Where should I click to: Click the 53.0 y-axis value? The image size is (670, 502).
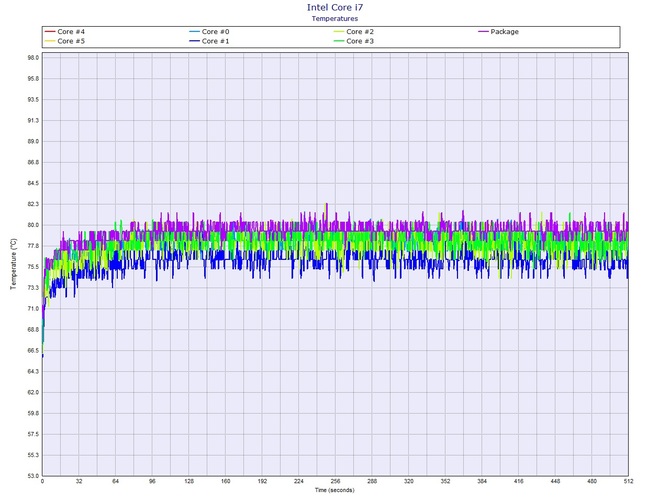click(33, 476)
